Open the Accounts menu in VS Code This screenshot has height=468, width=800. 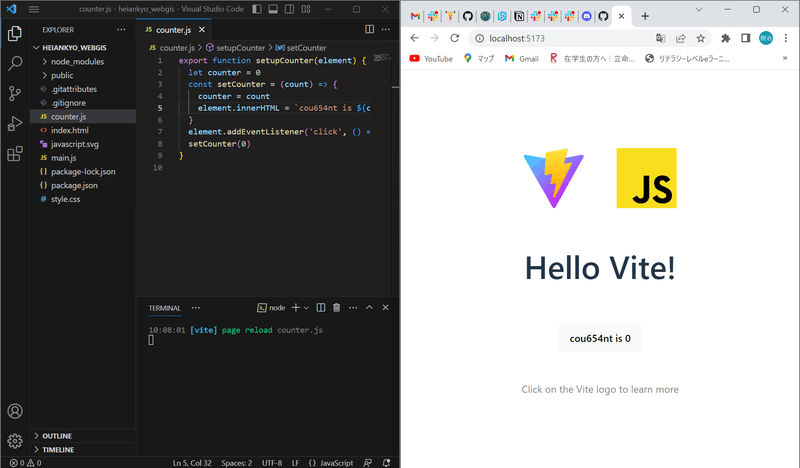15,411
